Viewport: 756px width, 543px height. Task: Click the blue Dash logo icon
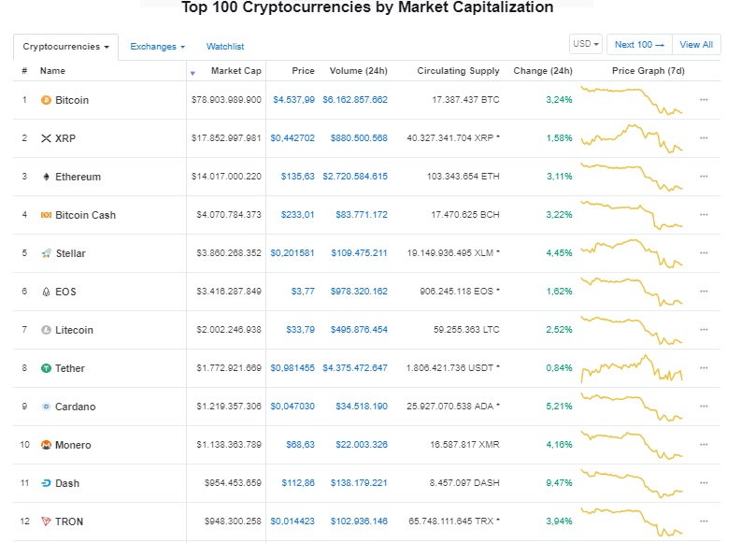[46, 483]
